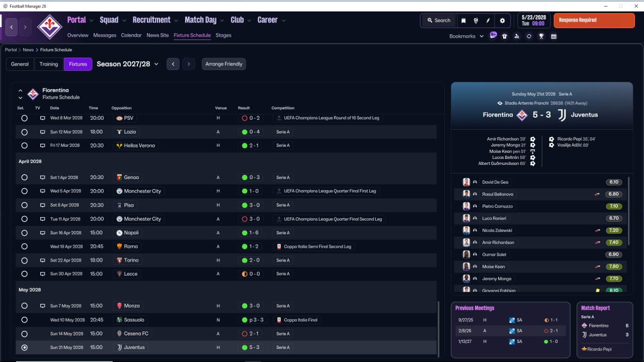The height and width of the screenshot is (362, 644).
Task: Click the TV icon in the Monza row
Action: [x=43, y=306]
